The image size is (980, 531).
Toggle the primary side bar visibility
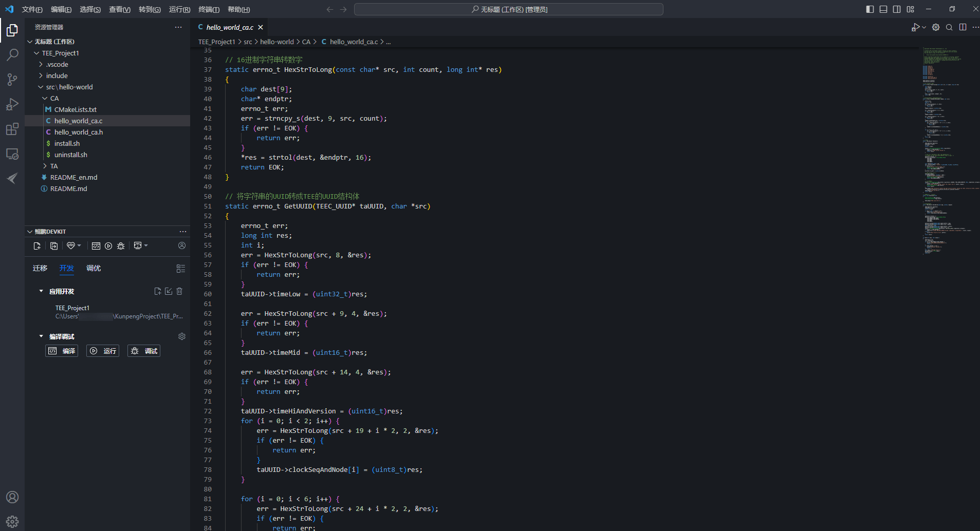tap(870, 9)
